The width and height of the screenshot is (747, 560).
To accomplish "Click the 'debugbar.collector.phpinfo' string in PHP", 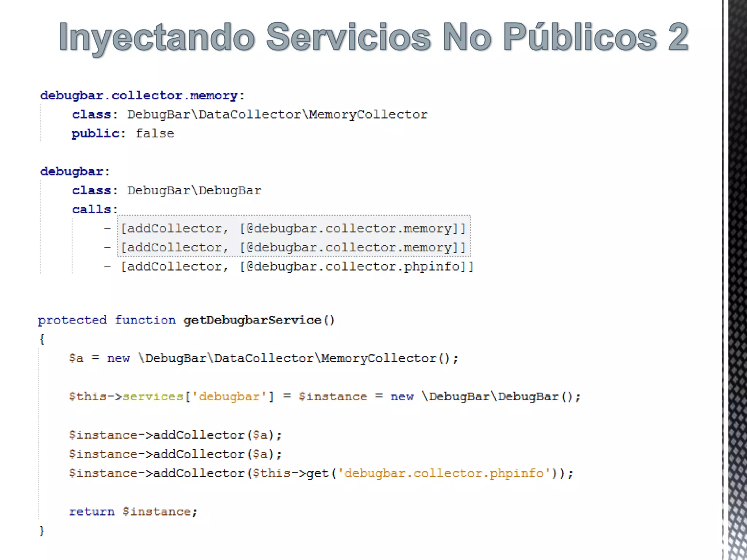I will click(x=444, y=473).
